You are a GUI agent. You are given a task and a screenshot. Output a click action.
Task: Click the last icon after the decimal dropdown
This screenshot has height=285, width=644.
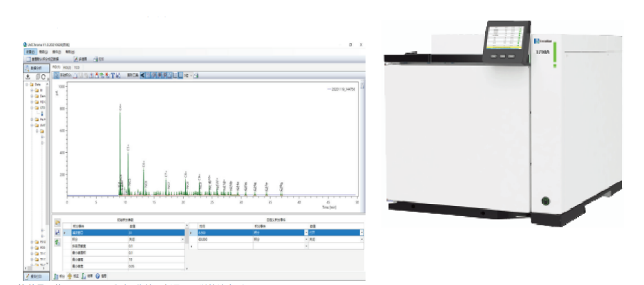tap(196, 75)
